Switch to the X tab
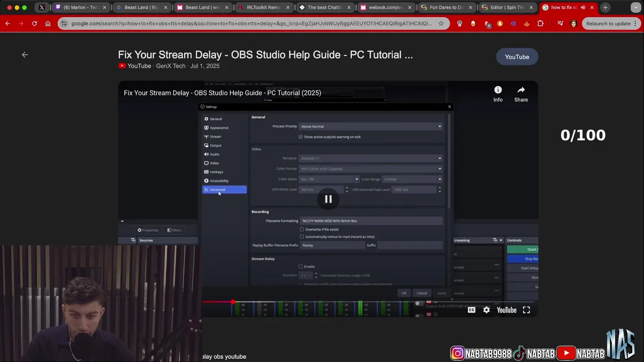644x362 pixels. coord(42,8)
